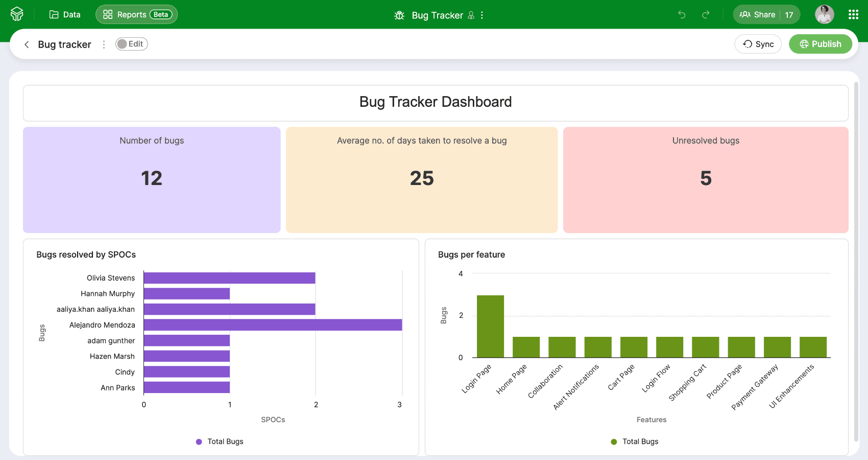868x460 pixels.
Task: Open the apps grid launcher icon
Action: click(853, 14)
